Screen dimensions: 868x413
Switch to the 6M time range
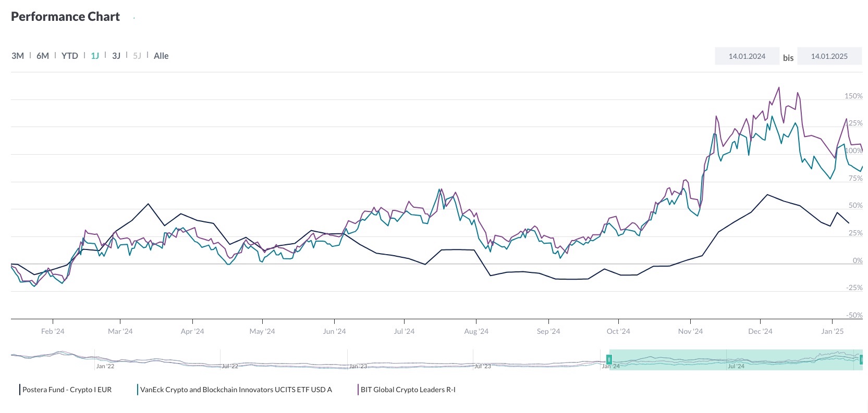coord(43,56)
